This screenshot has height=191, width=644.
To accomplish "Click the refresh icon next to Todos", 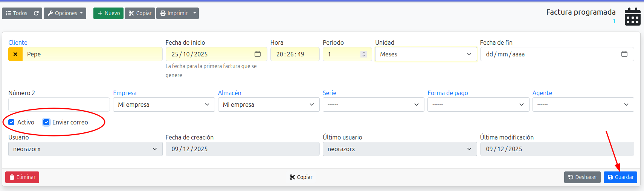I will pos(36,13).
